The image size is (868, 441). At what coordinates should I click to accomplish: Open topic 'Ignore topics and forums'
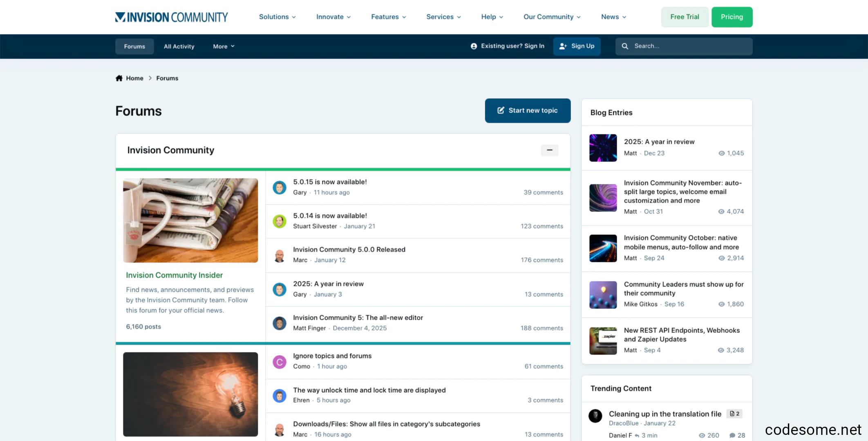pos(332,356)
